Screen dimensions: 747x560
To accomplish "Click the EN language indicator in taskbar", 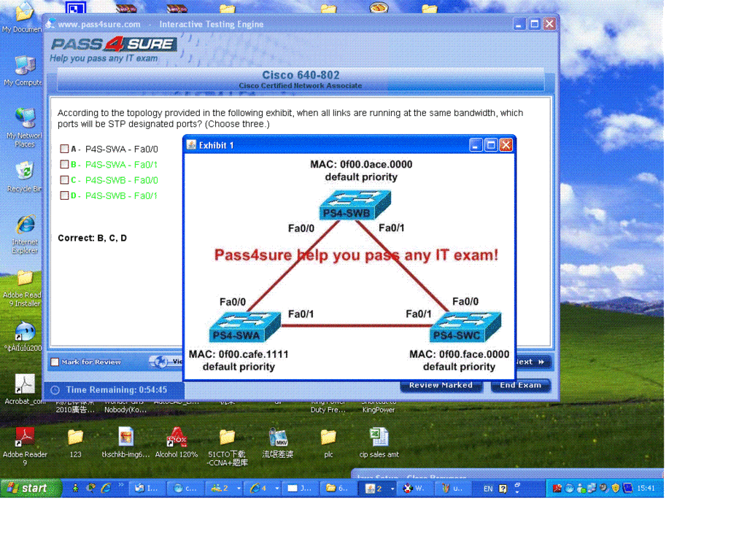I will point(488,489).
